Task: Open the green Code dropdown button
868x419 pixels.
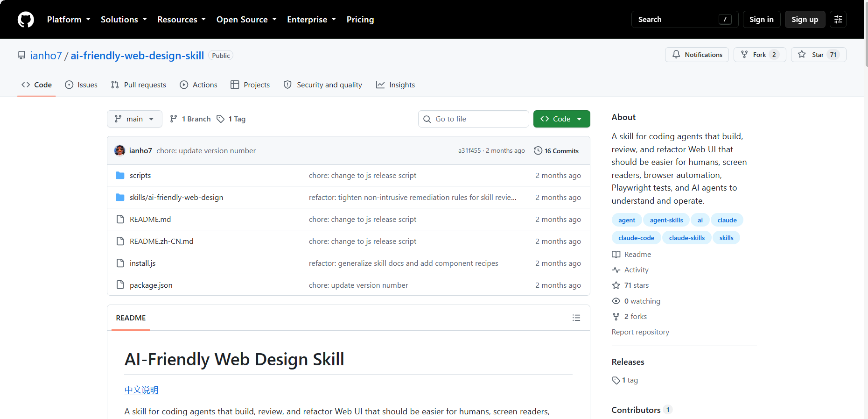Action: tap(561, 119)
